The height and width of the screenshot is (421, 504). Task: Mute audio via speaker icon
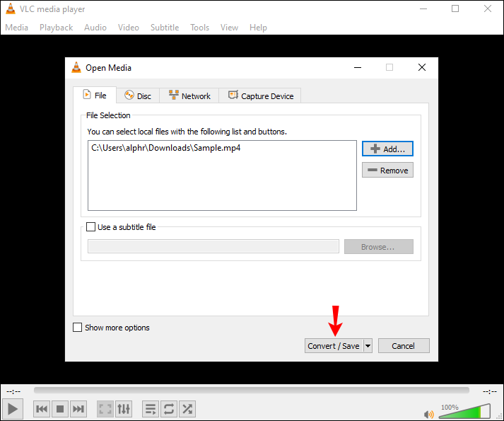click(428, 414)
